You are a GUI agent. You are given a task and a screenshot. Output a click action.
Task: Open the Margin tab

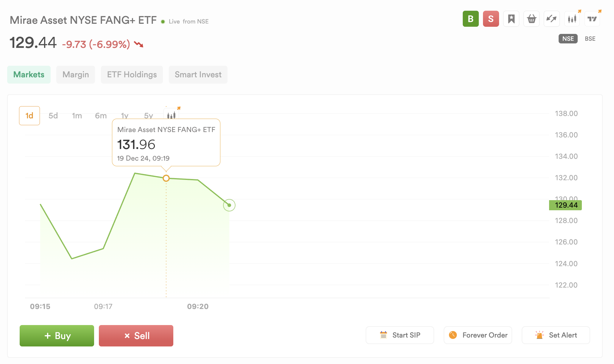76,75
